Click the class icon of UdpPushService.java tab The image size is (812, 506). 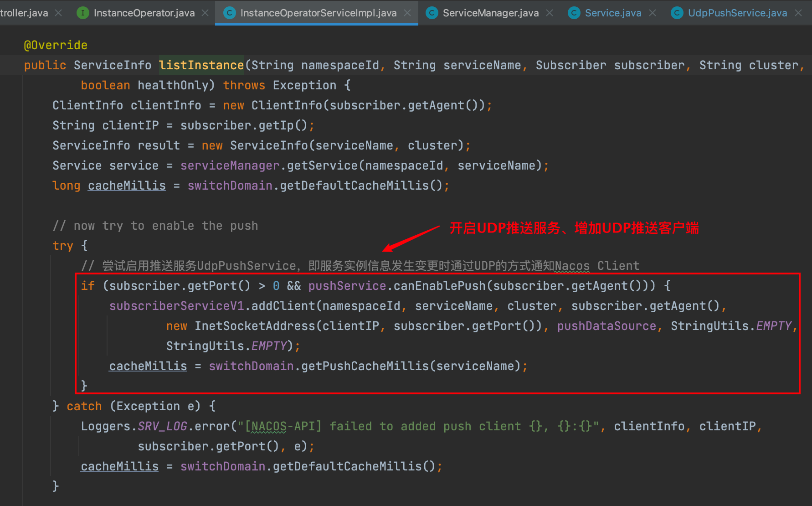(677, 13)
